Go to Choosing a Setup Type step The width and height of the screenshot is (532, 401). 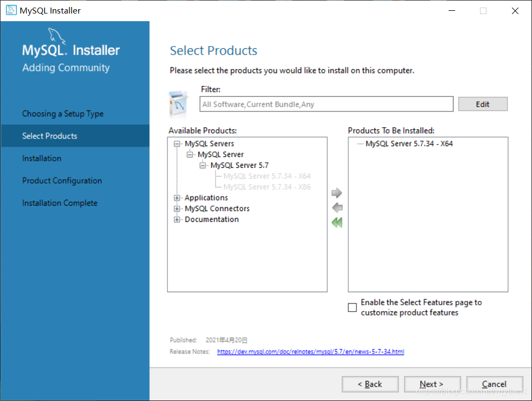coord(63,114)
